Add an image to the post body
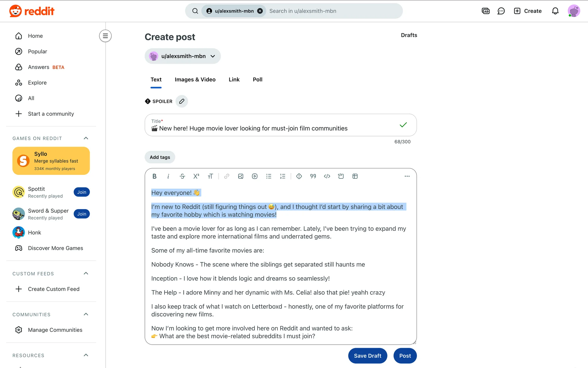The height and width of the screenshot is (368, 588). [x=241, y=176]
